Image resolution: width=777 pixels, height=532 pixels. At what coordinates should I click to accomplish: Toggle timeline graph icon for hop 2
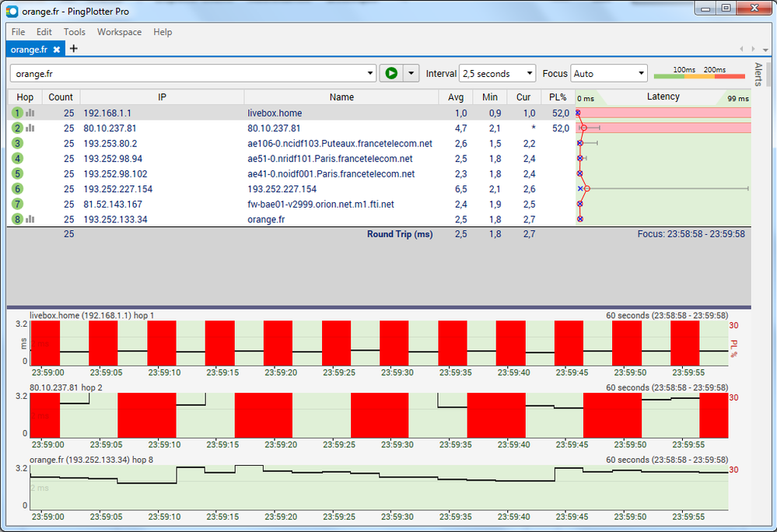pos(30,128)
